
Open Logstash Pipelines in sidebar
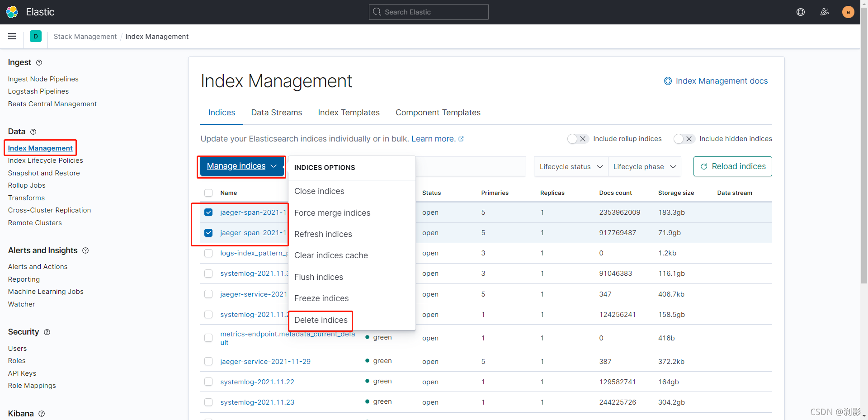[x=38, y=91]
